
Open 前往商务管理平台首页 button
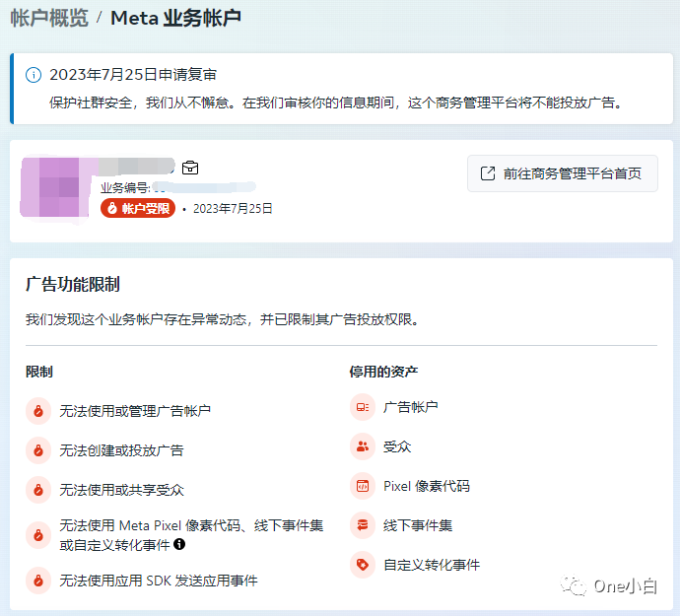[562, 173]
